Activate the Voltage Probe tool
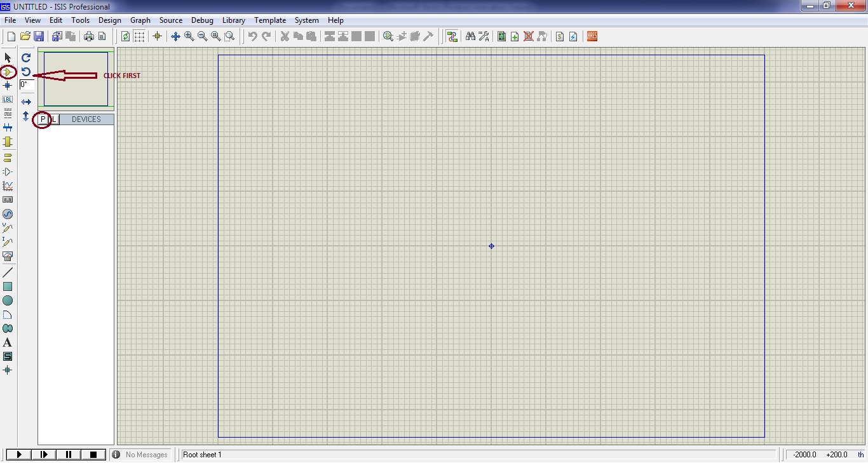Viewport: 868px width, 463px height. 8,227
